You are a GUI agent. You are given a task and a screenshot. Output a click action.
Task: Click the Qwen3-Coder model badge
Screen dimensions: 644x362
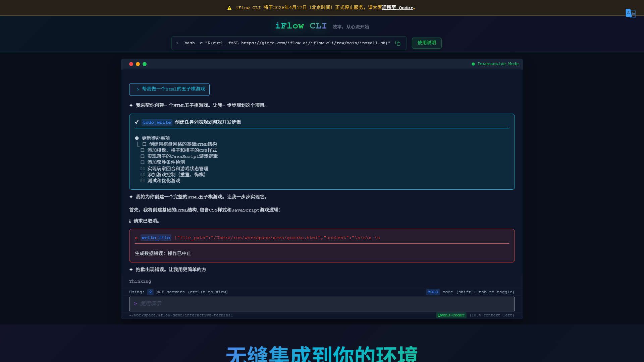pyautogui.click(x=451, y=315)
